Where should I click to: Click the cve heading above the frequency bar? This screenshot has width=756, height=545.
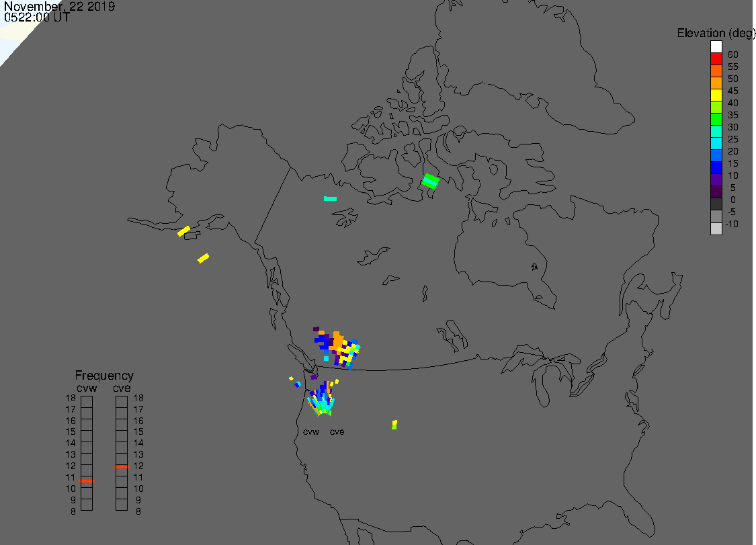pos(122,388)
